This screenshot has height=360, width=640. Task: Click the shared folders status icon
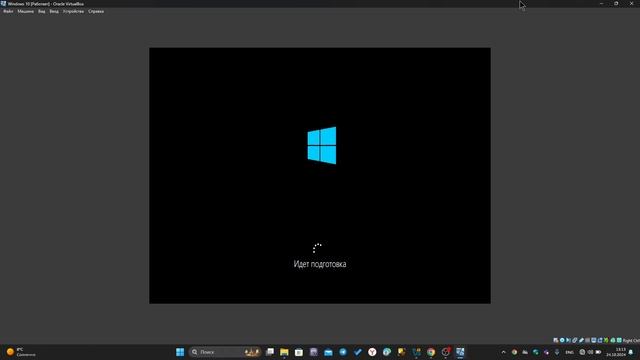click(x=587, y=340)
